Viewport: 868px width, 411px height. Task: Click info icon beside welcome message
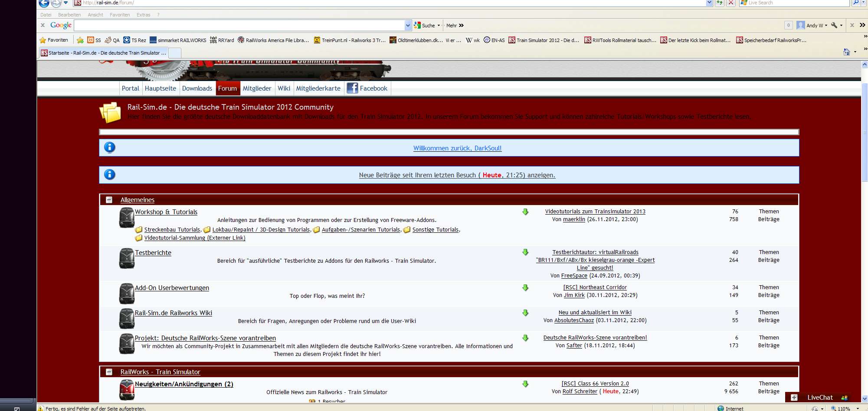[x=110, y=147]
